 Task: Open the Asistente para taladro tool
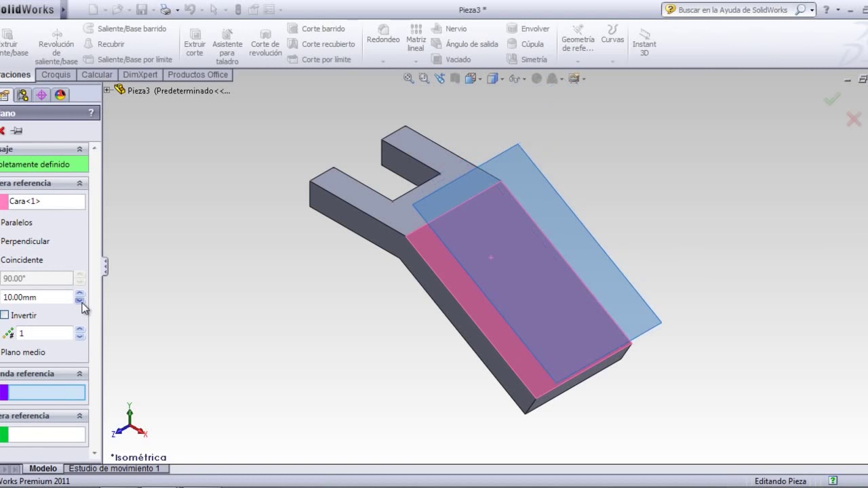(x=227, y=47)
